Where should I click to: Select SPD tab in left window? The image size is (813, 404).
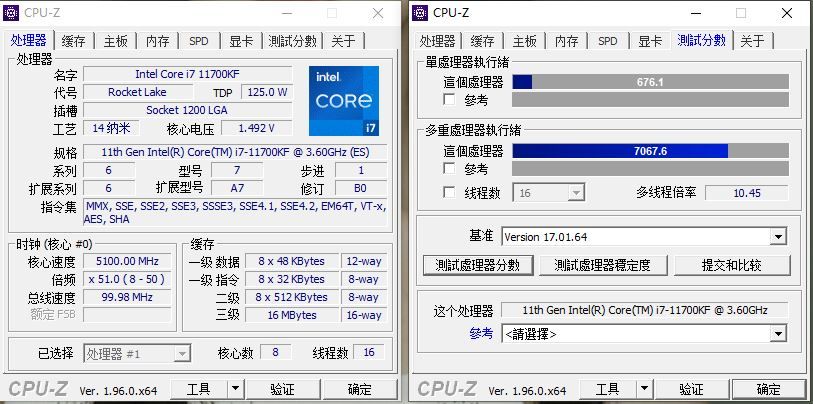(199, 41)
